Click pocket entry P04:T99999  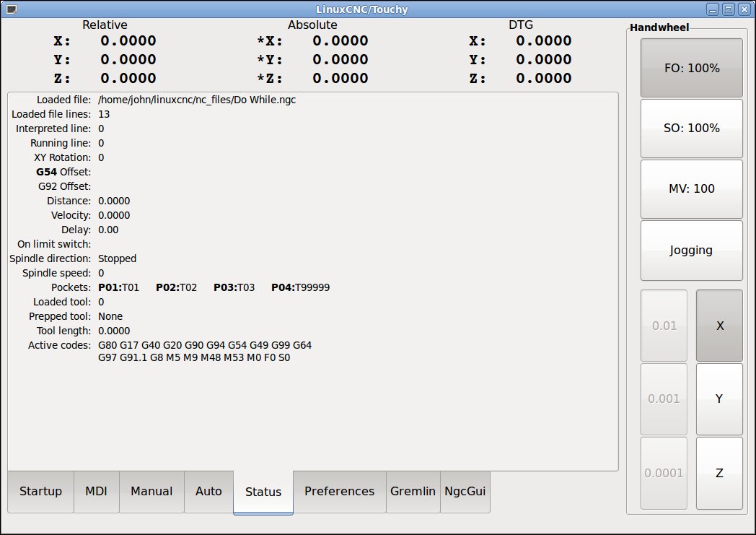(x=300, y=287)
